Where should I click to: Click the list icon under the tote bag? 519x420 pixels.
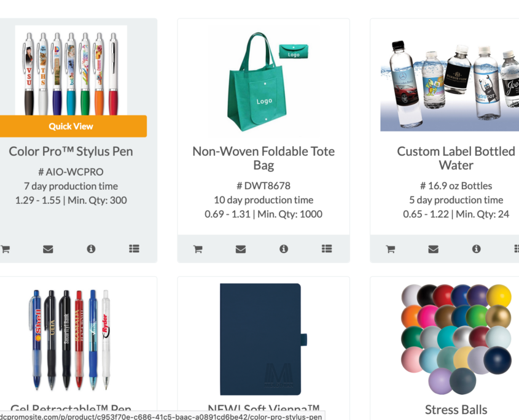tap(326, 249)
